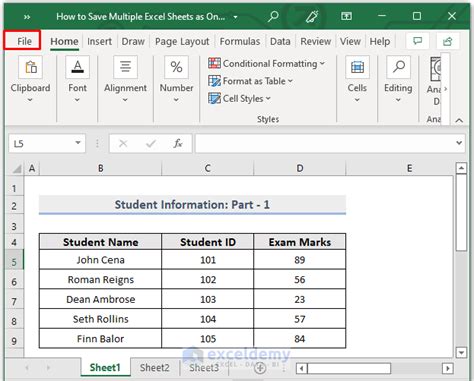Open the Comments speech bubble icon
Screen dimensions: 474x381
(417, 41)
